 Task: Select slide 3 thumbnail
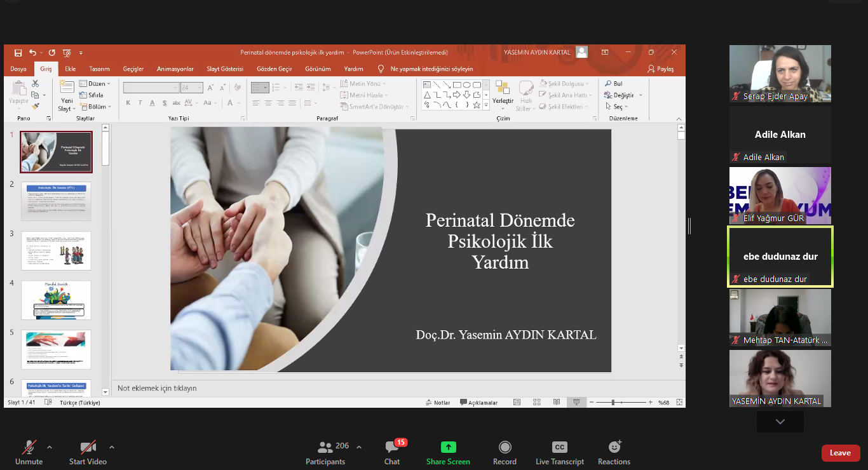coord(56,250)
